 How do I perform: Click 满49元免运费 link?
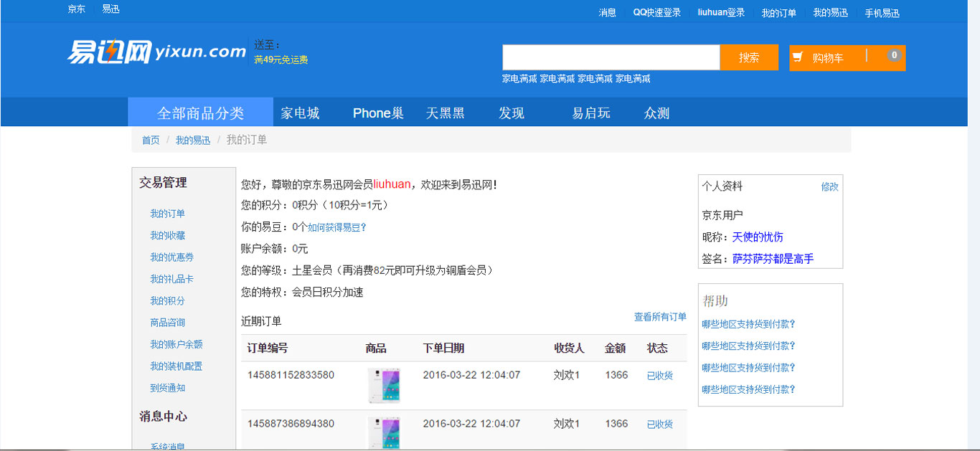click(281, 60)
